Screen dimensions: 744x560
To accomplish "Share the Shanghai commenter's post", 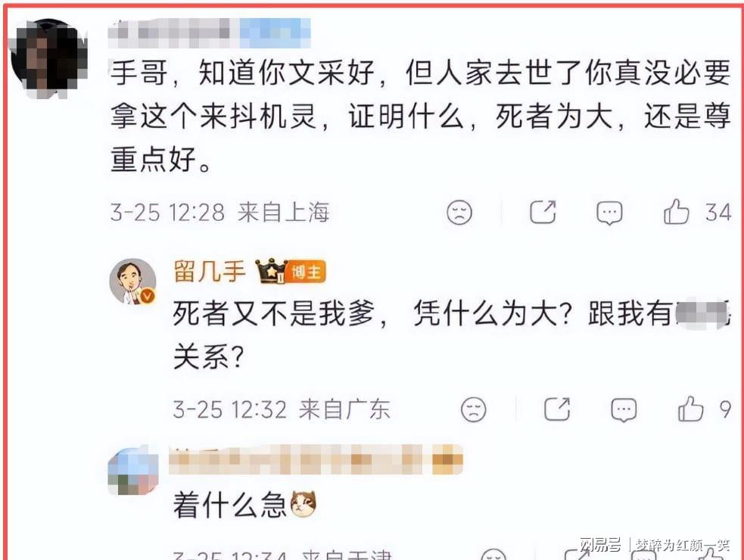I will coord(543,212).
